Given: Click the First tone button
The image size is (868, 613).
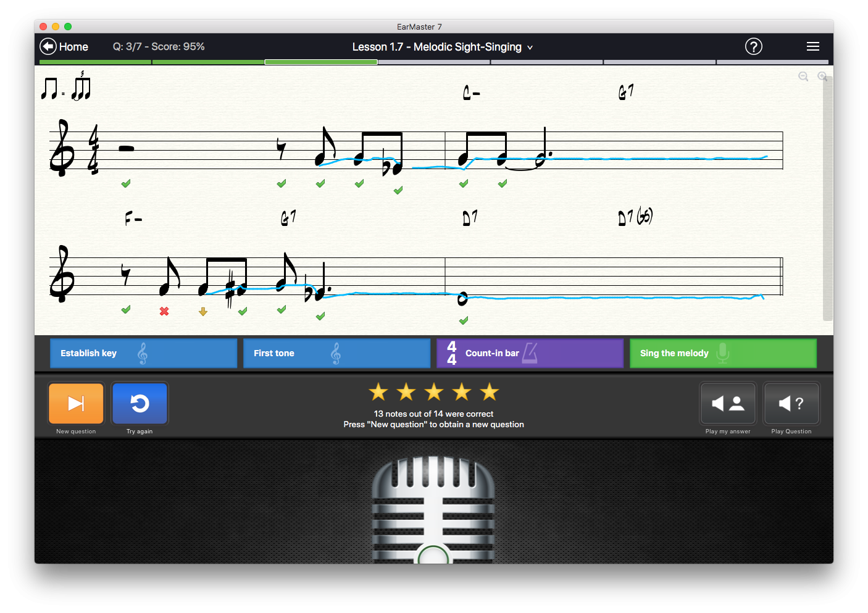Looking at the screenshot, I should 336,353.
